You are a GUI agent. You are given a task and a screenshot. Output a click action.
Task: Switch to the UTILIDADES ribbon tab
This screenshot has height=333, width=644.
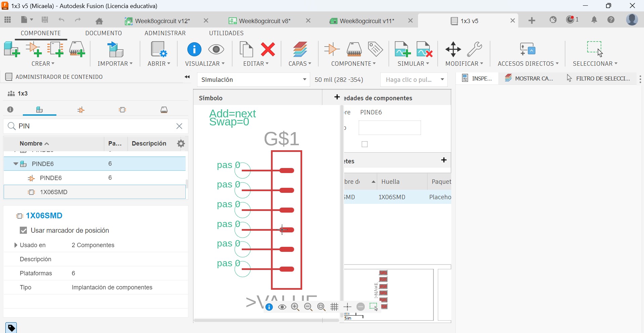click(x=226, y=33)
